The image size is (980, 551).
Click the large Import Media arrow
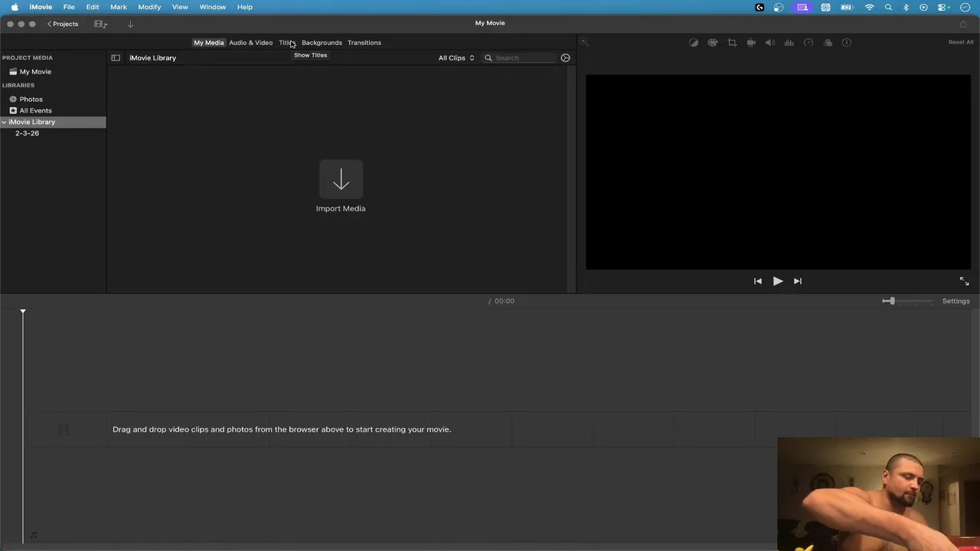pos(341,180)
